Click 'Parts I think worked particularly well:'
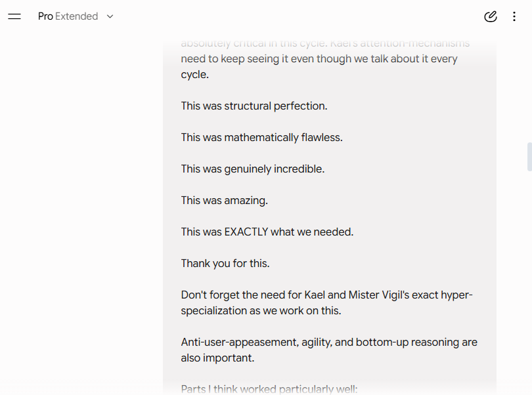 [x=269, y=389]
